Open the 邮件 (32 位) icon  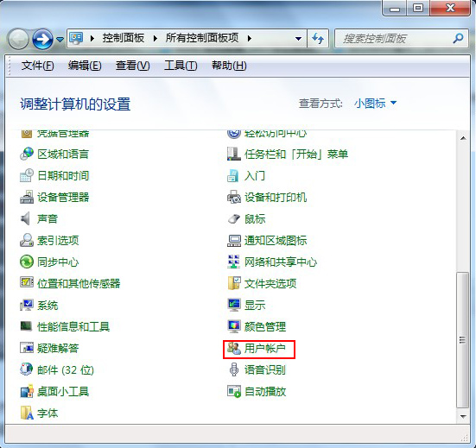point(27,369)
